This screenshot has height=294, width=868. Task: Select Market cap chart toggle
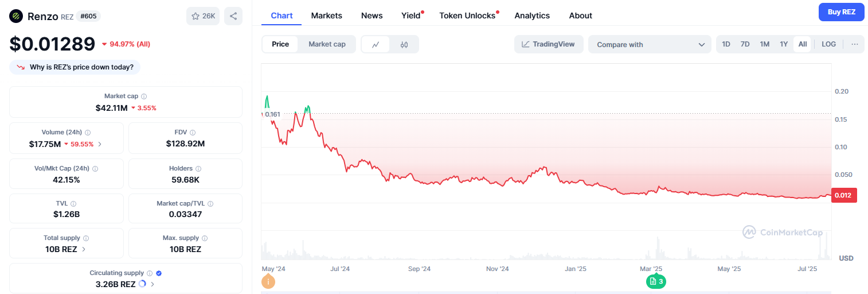[327, 44]
